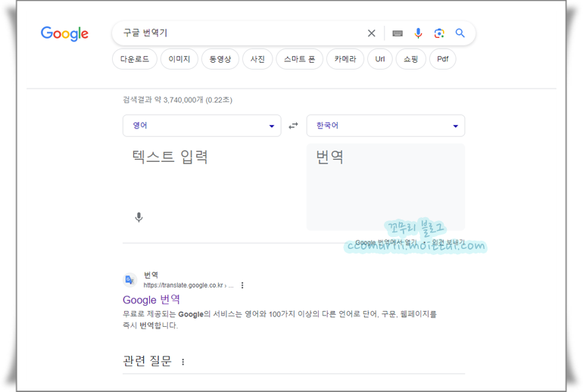The height and width of the screenshot is (392, 583).
Task: Click the translate.google.co.kr URL text
Action: coord(189,285)
